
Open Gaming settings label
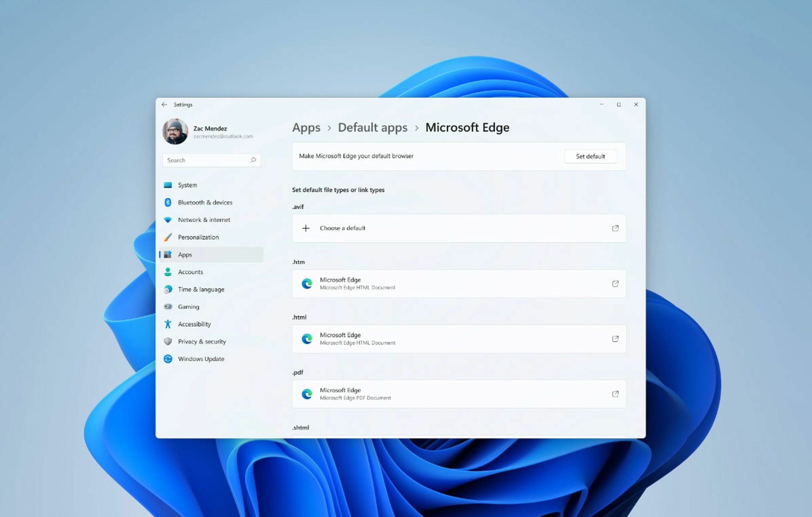188,307
